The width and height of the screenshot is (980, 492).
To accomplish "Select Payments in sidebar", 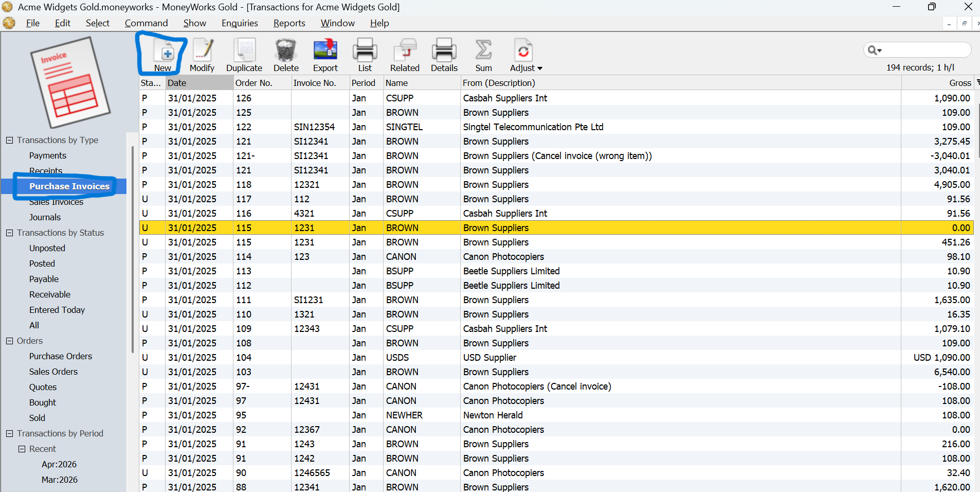I will 48,155.
